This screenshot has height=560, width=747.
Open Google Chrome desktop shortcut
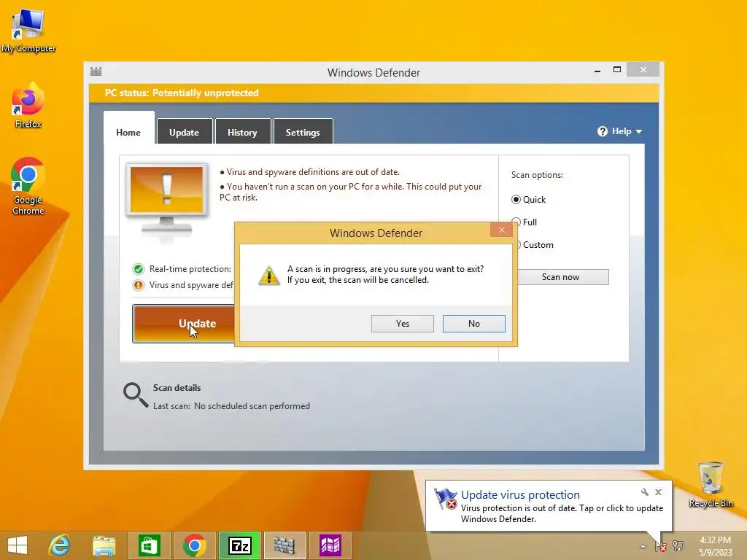28,186
